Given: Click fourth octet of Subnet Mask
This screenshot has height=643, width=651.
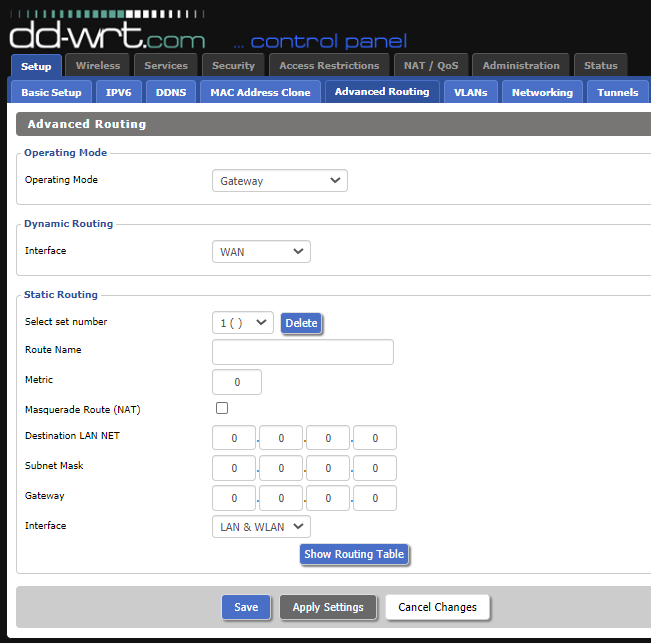Looking at the screenshot, I should [375, 468].
